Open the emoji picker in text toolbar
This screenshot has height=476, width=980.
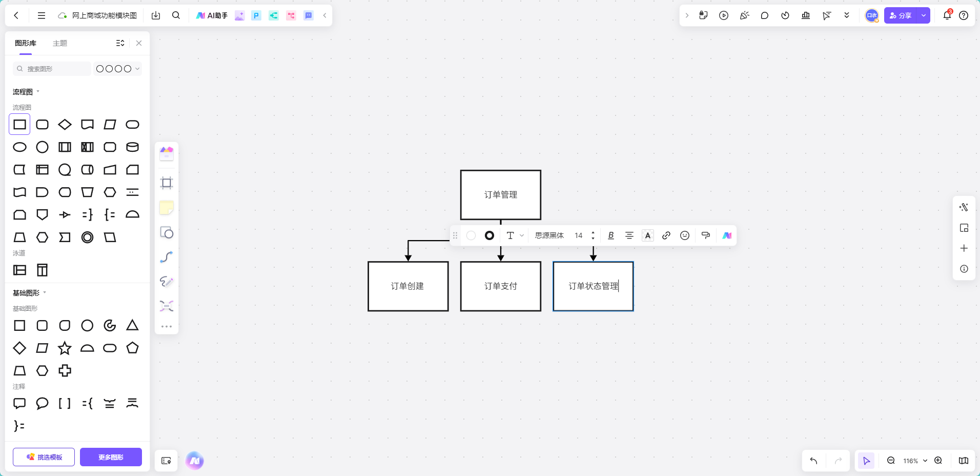click(x=685, y=235)
